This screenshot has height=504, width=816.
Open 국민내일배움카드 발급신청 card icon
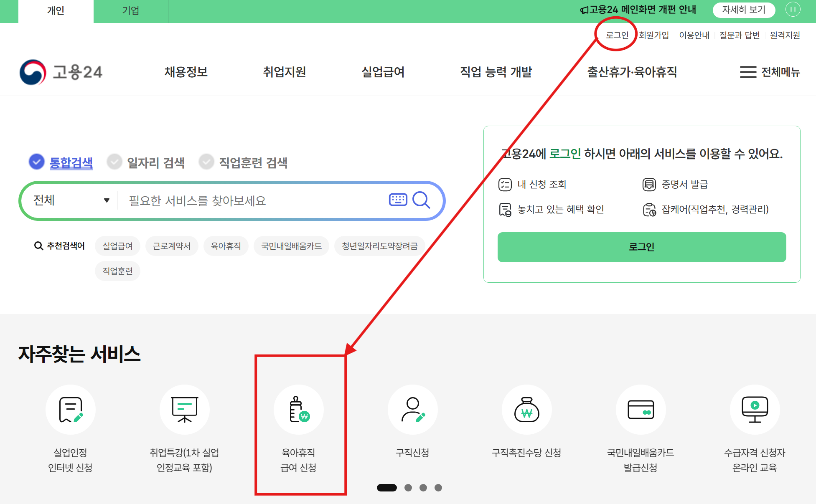coord(641,410)
